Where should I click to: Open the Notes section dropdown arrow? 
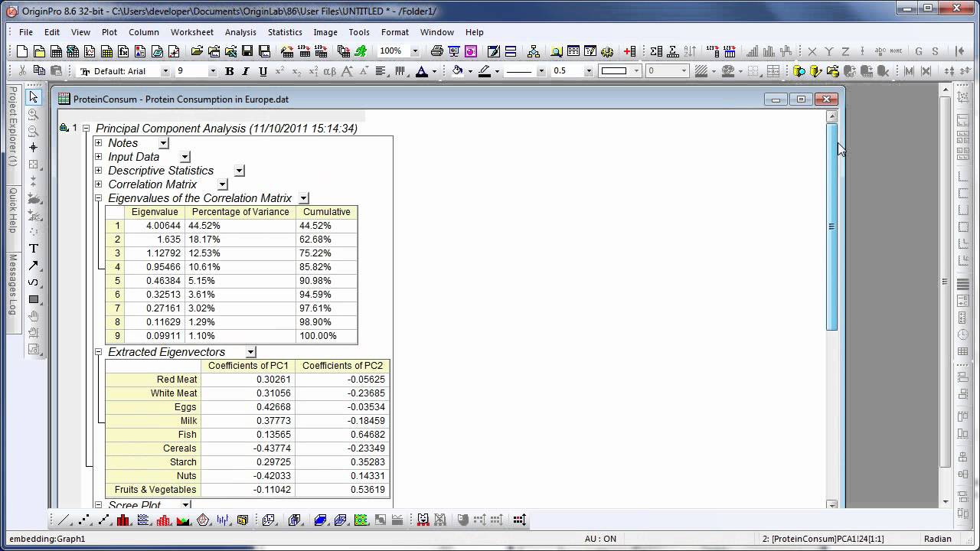pos(163,143)
